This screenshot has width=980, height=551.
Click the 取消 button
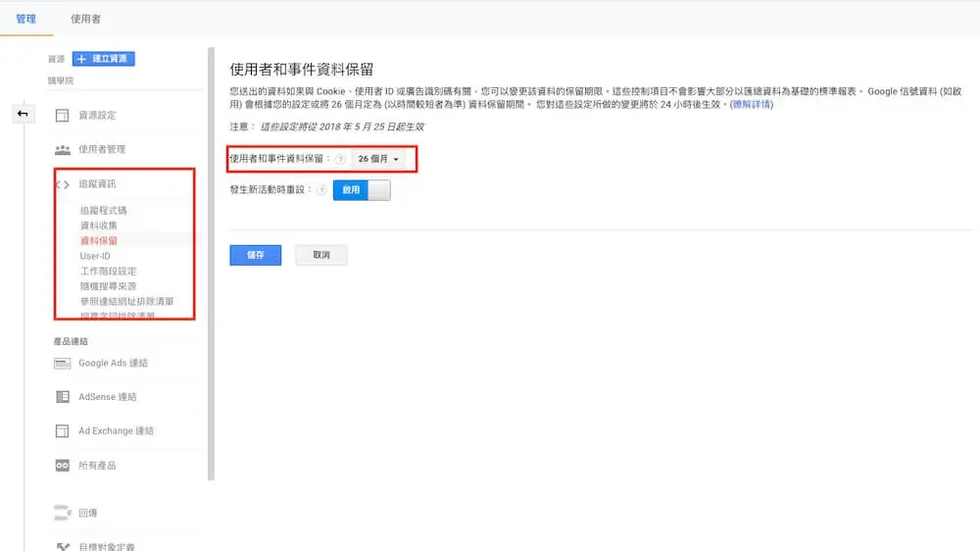tap(321, 255)
